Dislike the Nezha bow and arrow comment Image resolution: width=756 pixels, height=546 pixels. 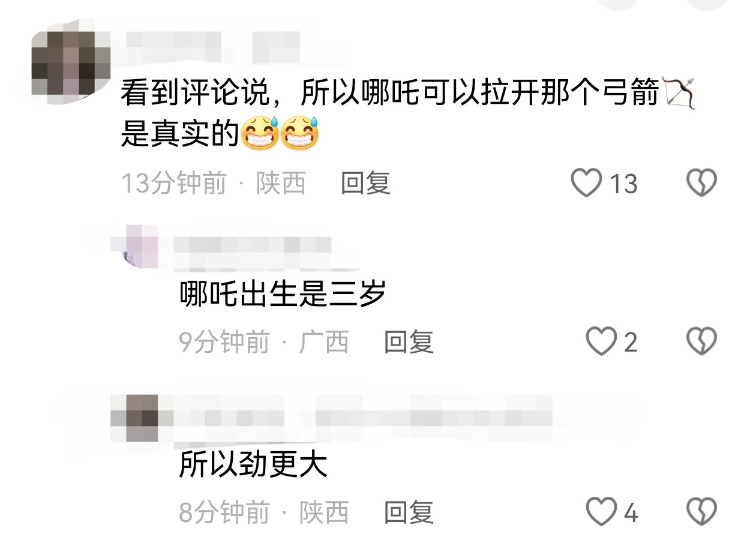(701, 183)
